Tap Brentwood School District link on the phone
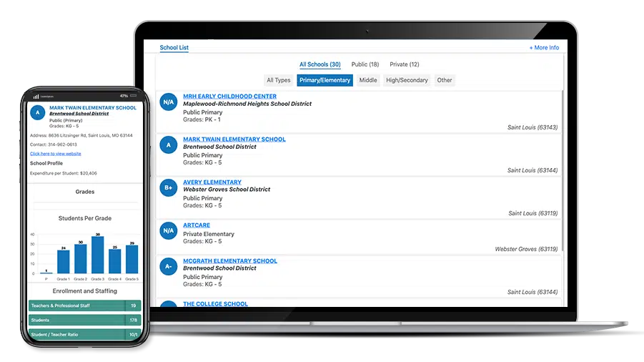This screenshot has width=644, height=362. pyautogui.click(x=79, y=114)
